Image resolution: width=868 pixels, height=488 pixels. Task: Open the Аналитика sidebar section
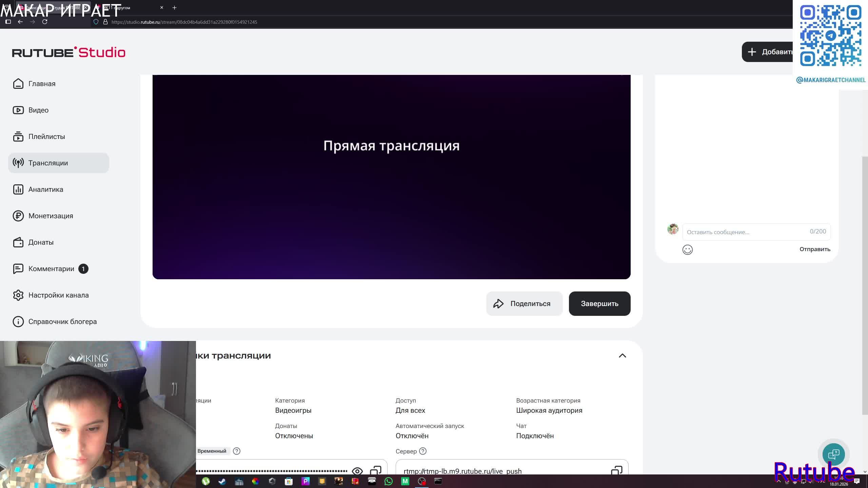(x=46, y=189)
